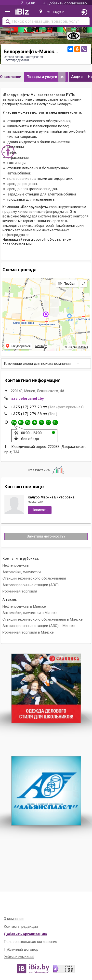Focus the organizations search field
Image resolution: width=92 pixels, height=980 pixels.
[46, 22]
